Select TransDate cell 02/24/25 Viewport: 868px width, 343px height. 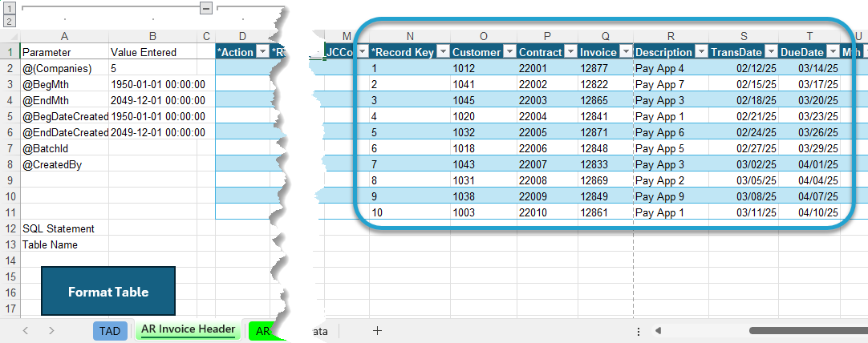[744, 133]
